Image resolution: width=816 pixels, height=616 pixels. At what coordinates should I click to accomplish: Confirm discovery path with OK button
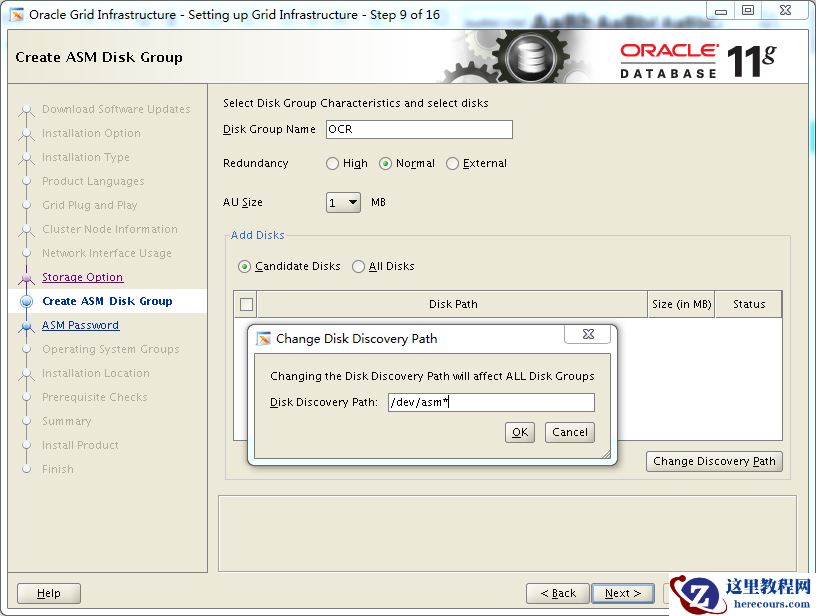point(520,432)
